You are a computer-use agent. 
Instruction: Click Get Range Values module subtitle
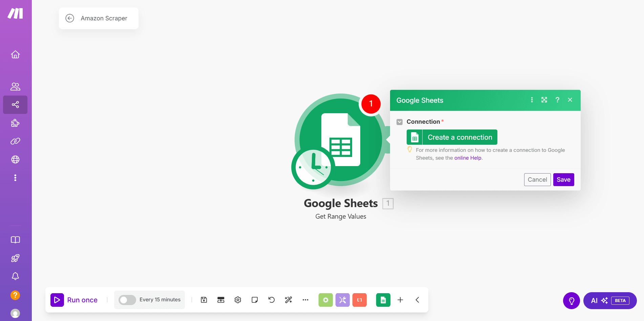341,217
